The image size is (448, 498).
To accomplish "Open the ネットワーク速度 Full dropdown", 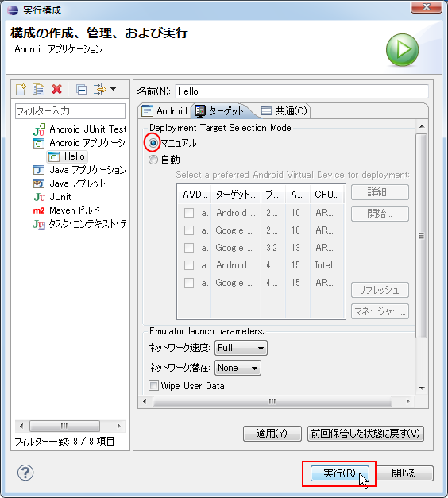I will (241, 348).
